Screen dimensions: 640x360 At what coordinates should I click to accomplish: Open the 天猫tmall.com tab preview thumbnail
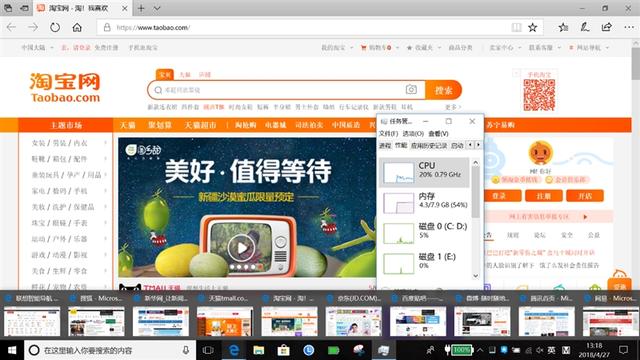pyautogui.click(x=225, y=322)
